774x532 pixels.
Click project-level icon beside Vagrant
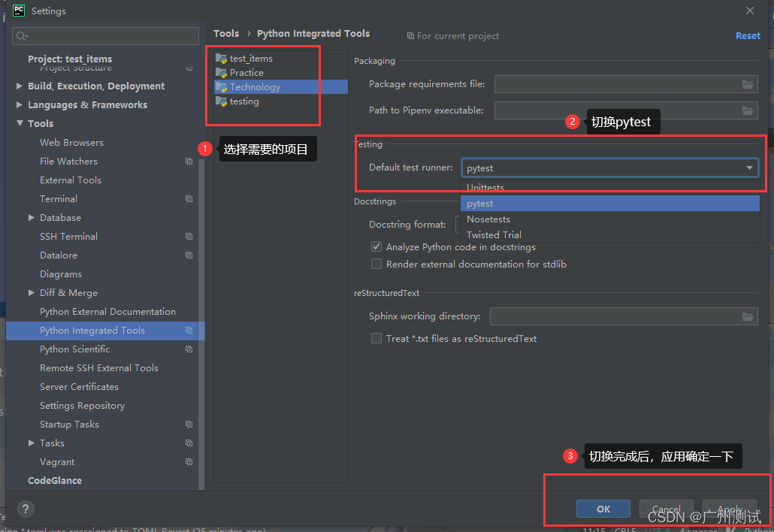point(189,462)
